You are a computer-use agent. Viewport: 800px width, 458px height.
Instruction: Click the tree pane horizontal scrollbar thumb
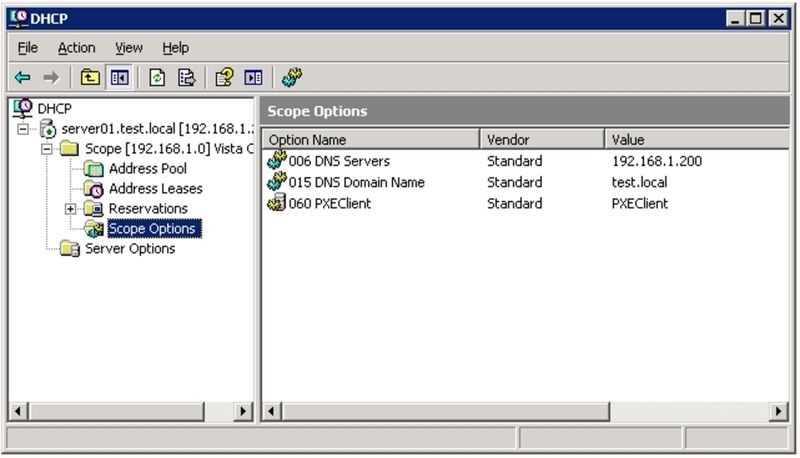[x=116, y=411]
